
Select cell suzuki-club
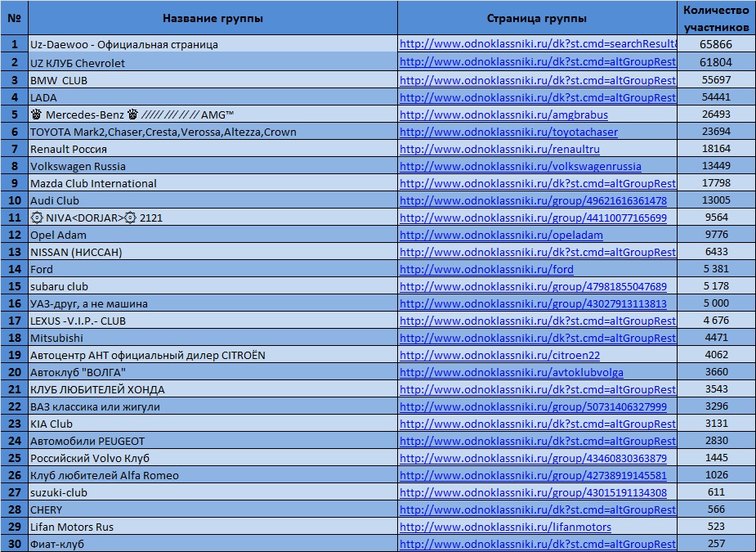coord(212,492)
